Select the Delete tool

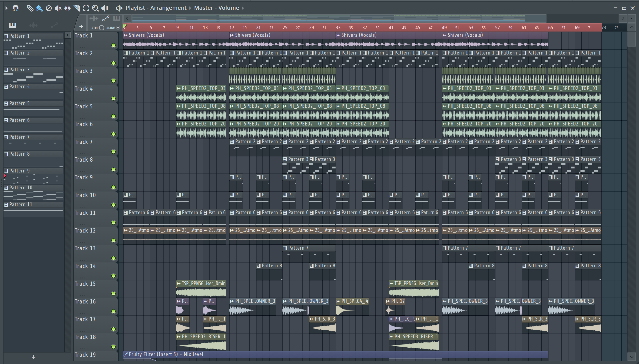point(49,8)
